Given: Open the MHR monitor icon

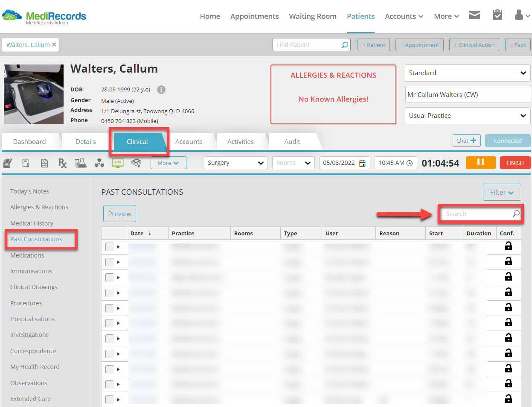Looking at the screenshot, I should (x=118, y=163).
